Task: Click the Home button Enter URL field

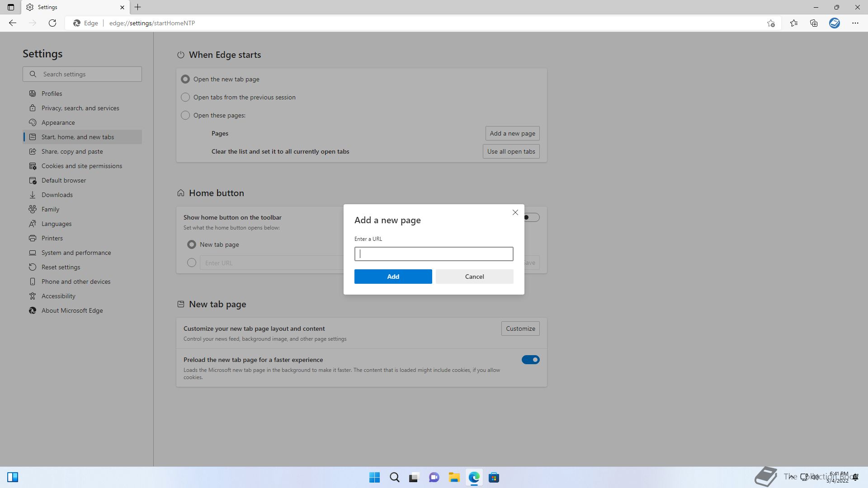Action: pos(272,263)
